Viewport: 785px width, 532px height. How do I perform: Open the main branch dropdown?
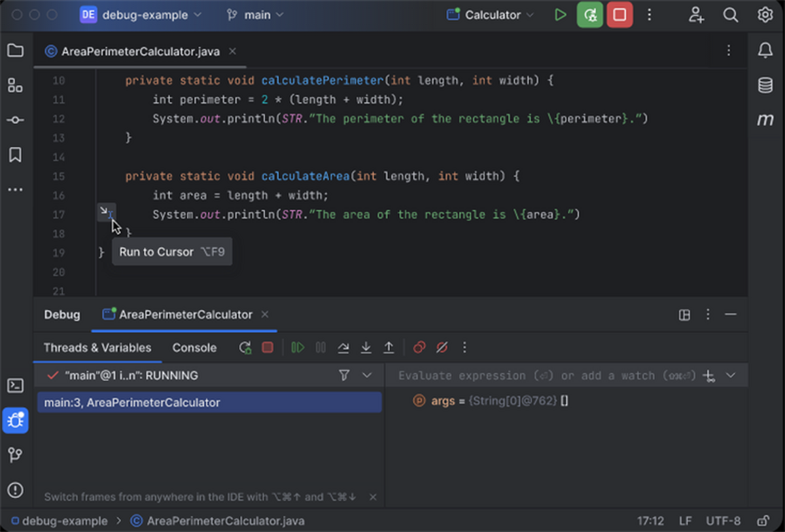pos(254,14)
